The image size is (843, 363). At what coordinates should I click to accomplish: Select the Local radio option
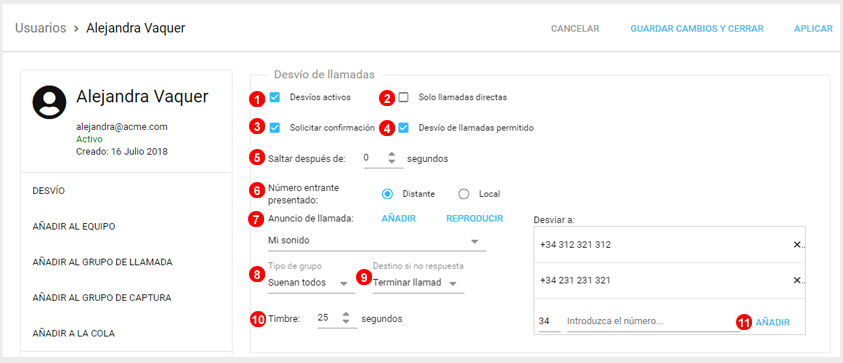pyautogui.click(x=463, y=194)
